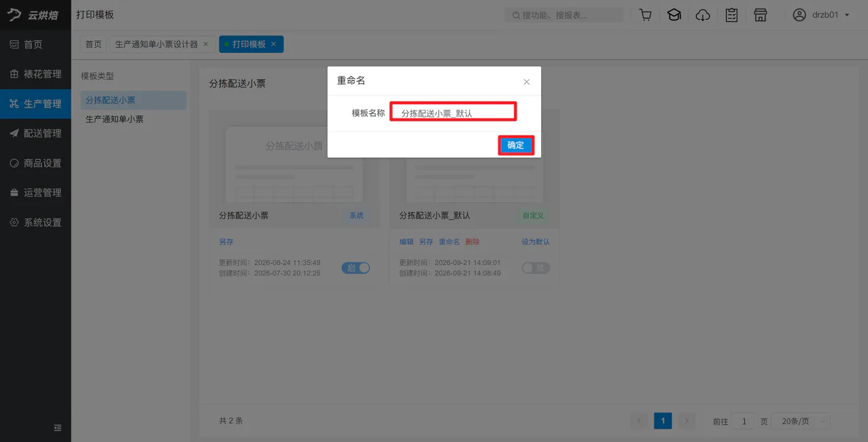Click the 模板名称 input field
868x442 pixels.
[x=454, y=113]
